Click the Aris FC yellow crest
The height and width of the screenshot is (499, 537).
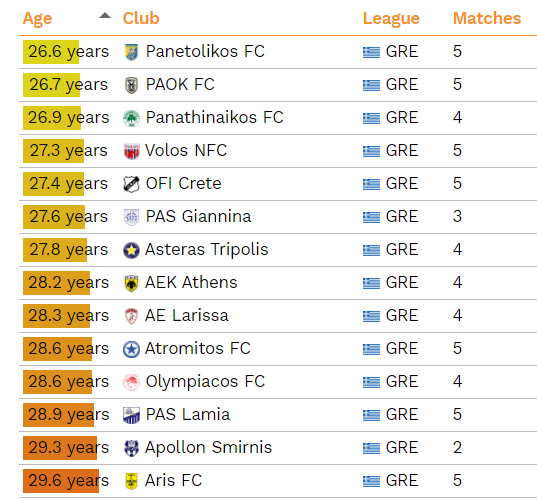pyautogui.click(x=131, y=481)
